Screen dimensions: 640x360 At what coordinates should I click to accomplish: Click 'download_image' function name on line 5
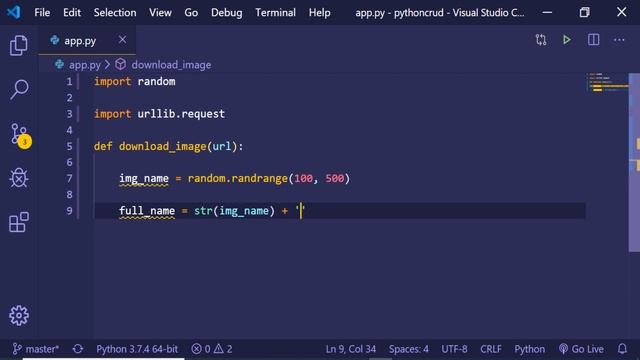click(x=162, y=146)
